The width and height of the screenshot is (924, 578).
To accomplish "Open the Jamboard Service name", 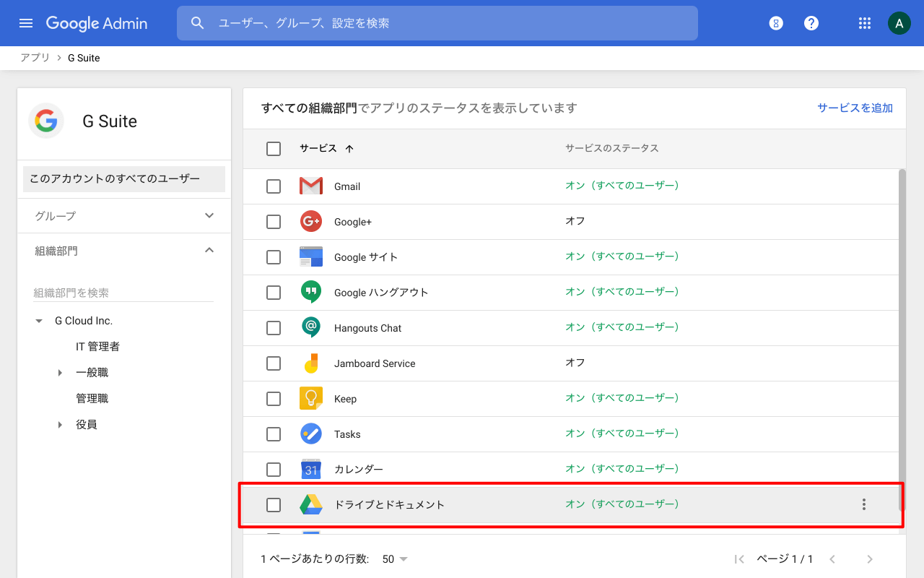I will click(x=375, y=363).
